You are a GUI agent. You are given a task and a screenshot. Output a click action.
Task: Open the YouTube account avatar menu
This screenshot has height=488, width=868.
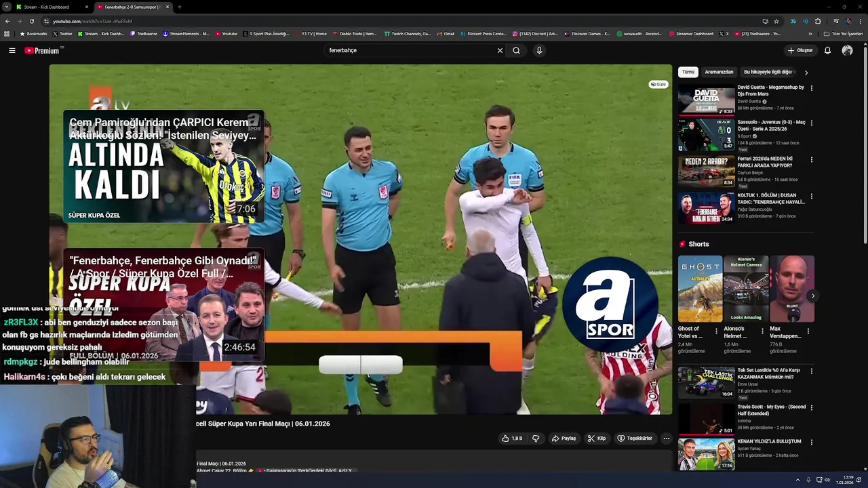[847, 50]
